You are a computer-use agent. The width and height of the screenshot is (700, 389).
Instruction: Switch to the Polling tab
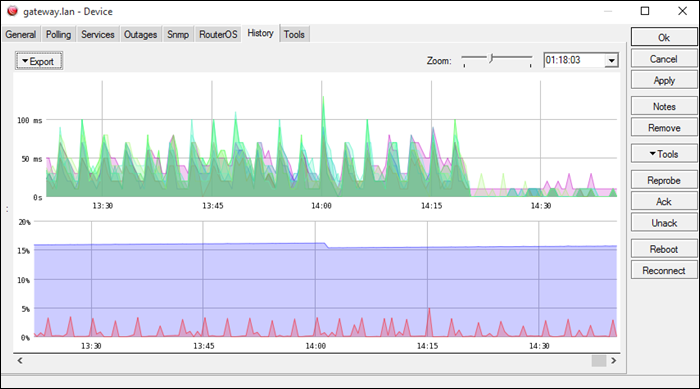[58, 34]
